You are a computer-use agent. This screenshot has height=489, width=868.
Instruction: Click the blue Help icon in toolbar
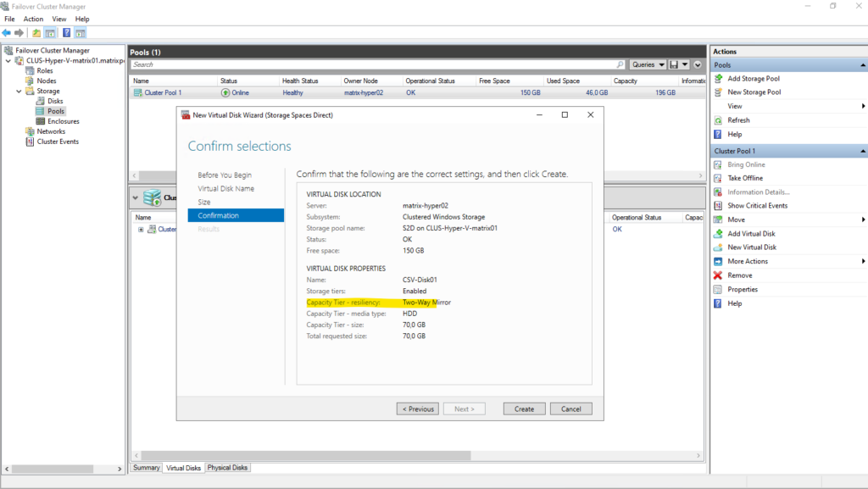coord(66,33)
